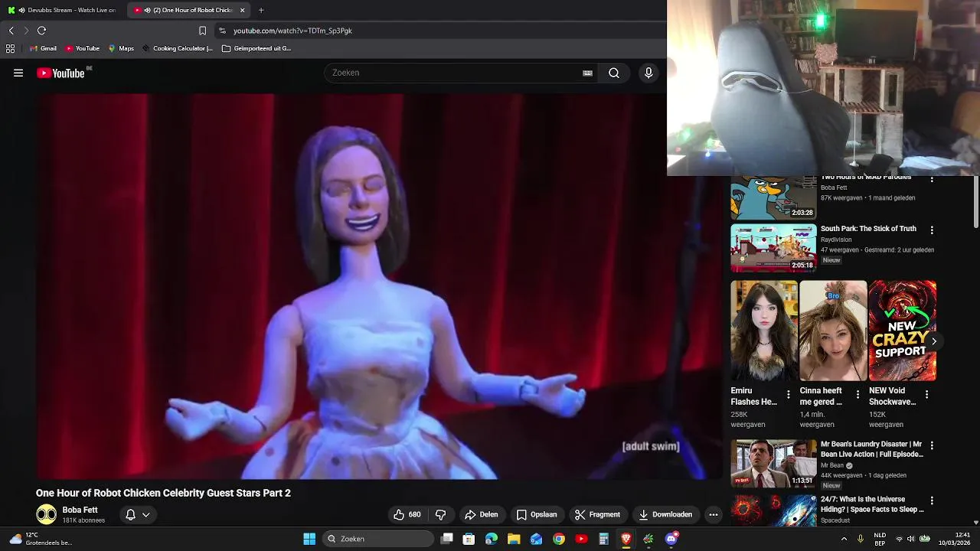The height and width of the screenshot is (551, 980).
Task: Click the search magnifier button on YouTube
Action: point(614,73)
